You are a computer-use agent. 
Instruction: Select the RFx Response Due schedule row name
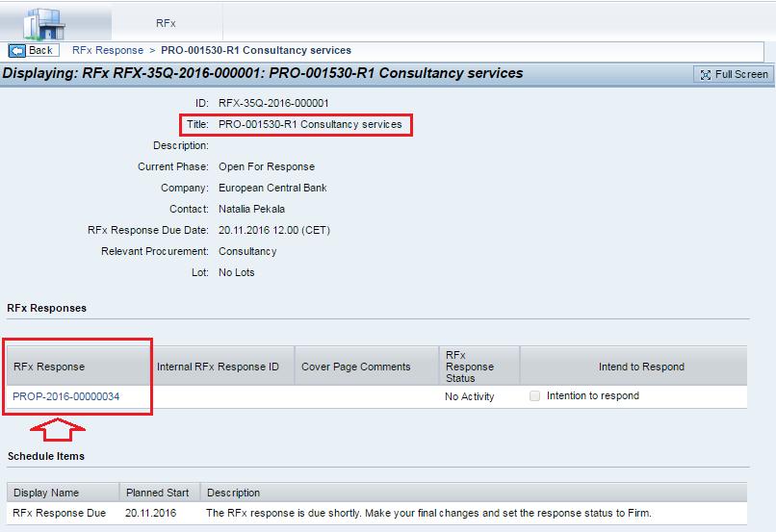[60, 513]
